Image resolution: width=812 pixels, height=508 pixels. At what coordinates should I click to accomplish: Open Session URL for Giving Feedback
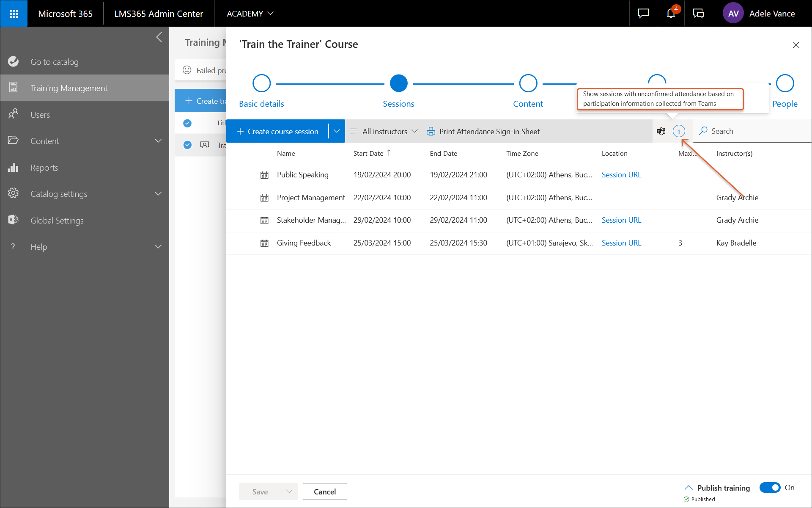(621, 243)
